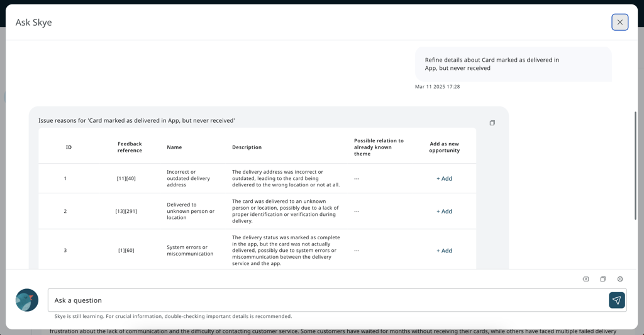
Task: Open feedback reference [40]
Action: pyautogui.click(x=131, y=179)
